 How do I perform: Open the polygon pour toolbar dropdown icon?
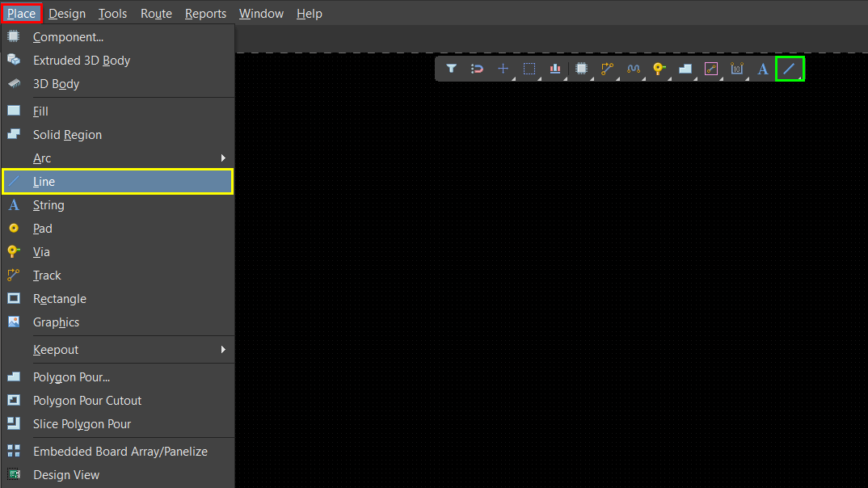tap(685, 69)
